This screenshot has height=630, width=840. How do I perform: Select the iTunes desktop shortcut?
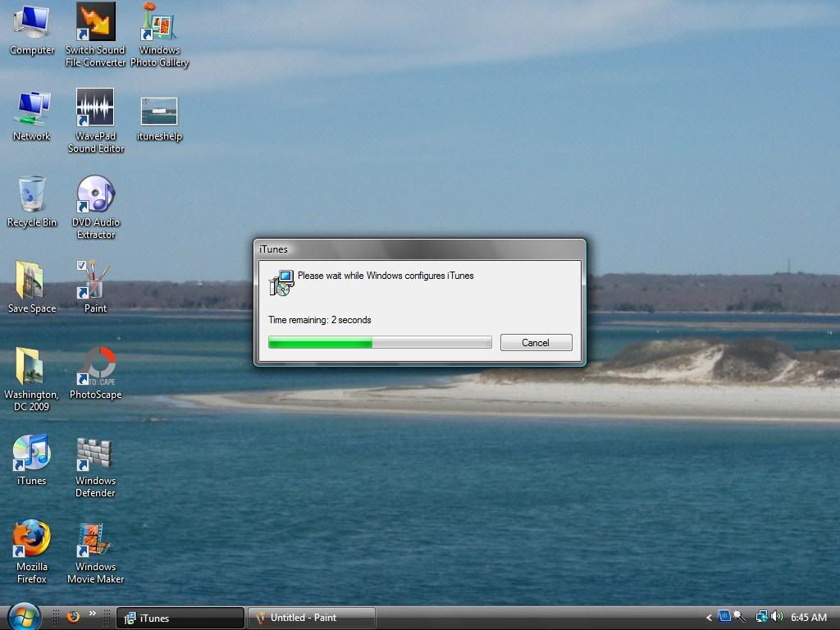click(x=32, y=459)
